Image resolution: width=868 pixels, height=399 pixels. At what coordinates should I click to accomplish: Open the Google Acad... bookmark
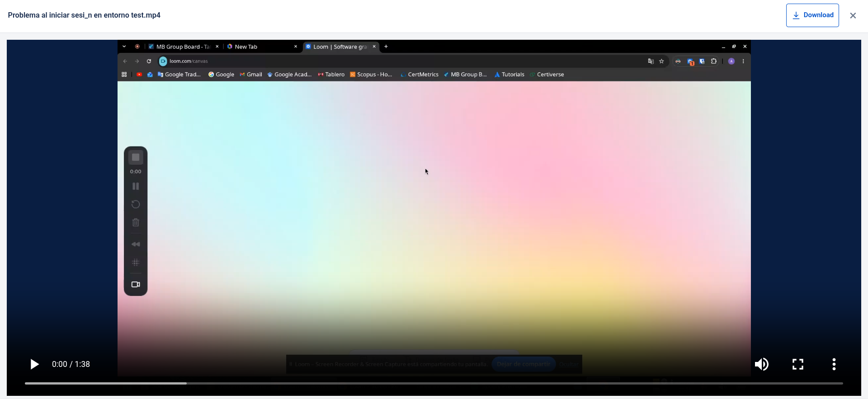[x=289, y=75]
